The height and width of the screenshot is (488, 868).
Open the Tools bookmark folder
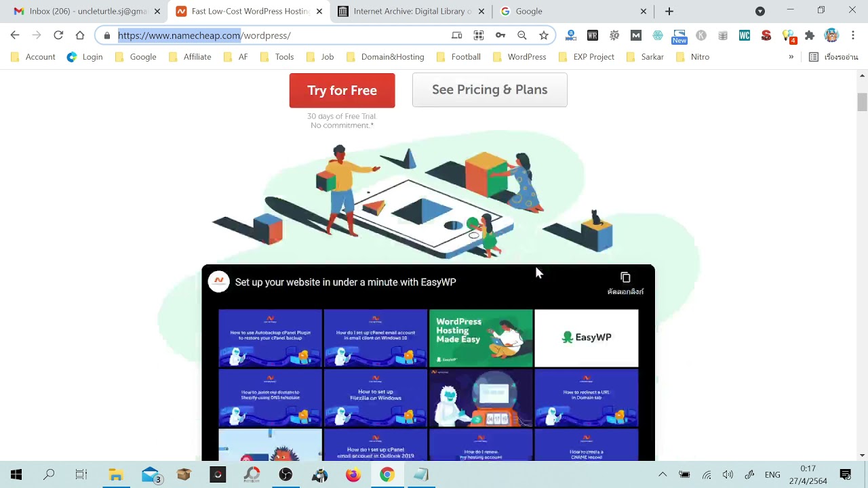277,57
